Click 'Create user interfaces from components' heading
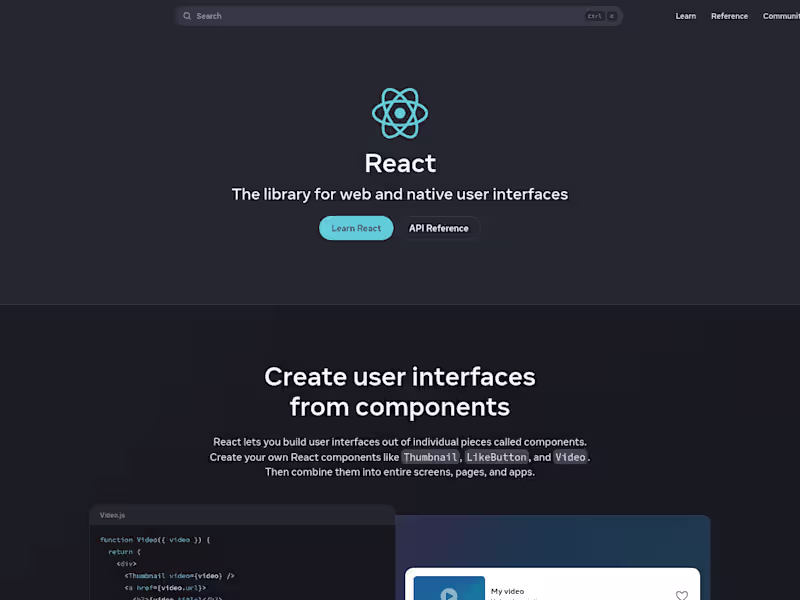The image size is (800, 600). pyautogui.click(x=400, y=392)
